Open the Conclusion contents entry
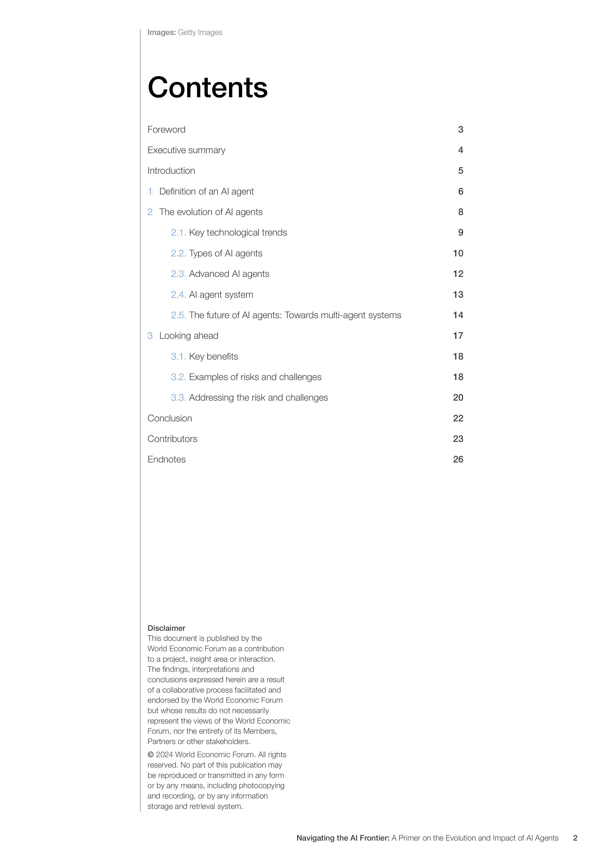This screenshot has height=868, width=614. (305, 418)
